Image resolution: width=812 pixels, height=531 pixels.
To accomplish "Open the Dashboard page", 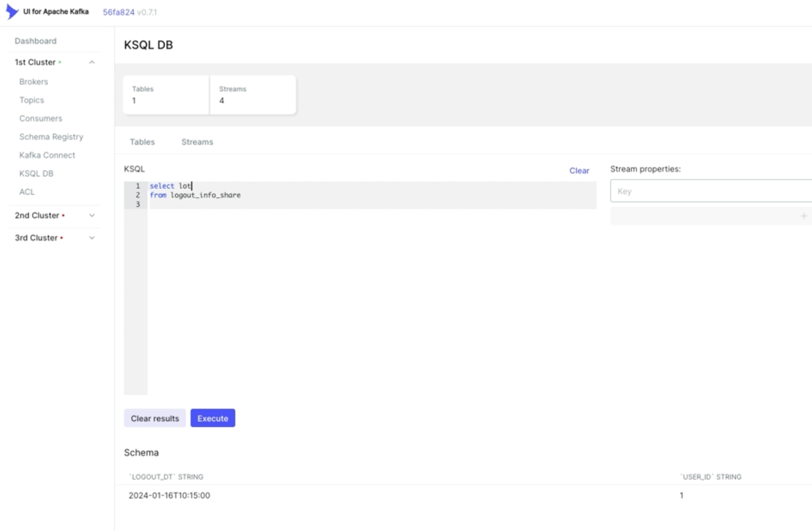I will [35, 41].
